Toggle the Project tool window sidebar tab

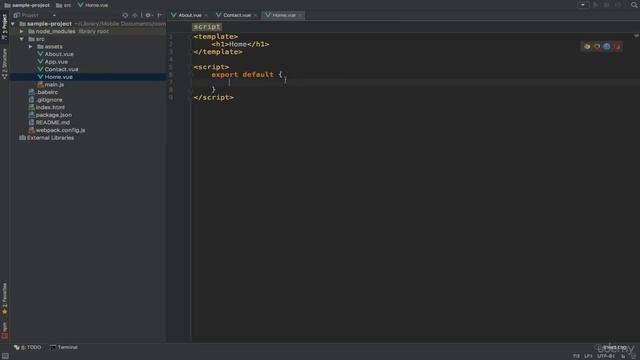pyautogui.click(x=4, y=26)
